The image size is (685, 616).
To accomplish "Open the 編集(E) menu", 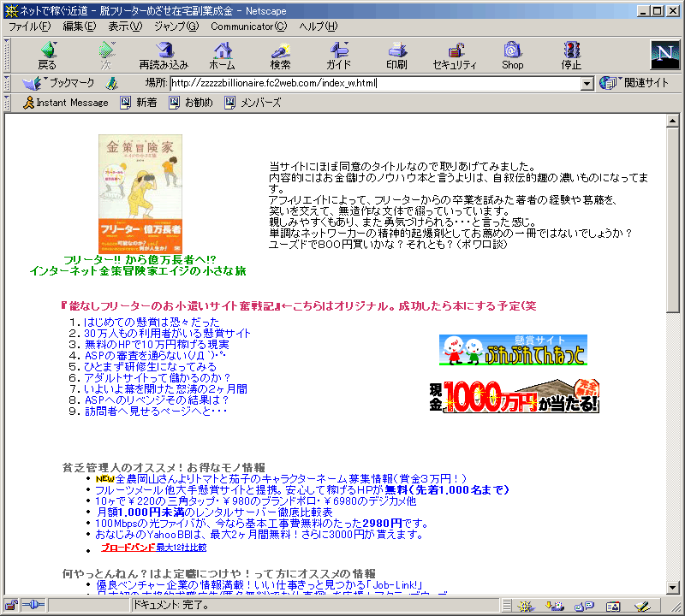I will [79, 27].
